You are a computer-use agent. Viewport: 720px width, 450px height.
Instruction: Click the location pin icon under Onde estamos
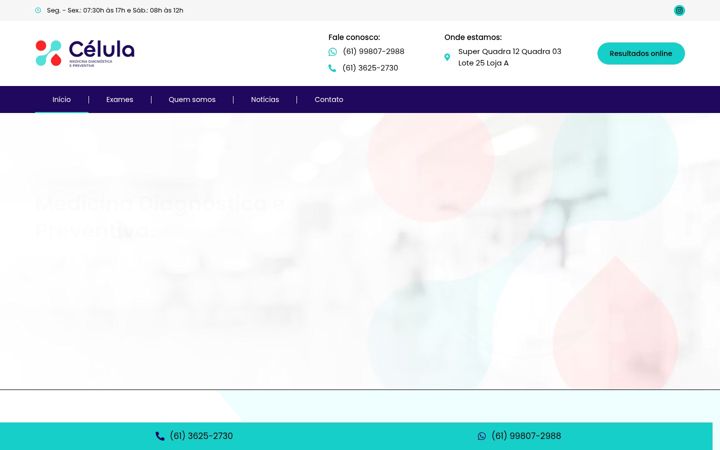click(x=447, y=57)
